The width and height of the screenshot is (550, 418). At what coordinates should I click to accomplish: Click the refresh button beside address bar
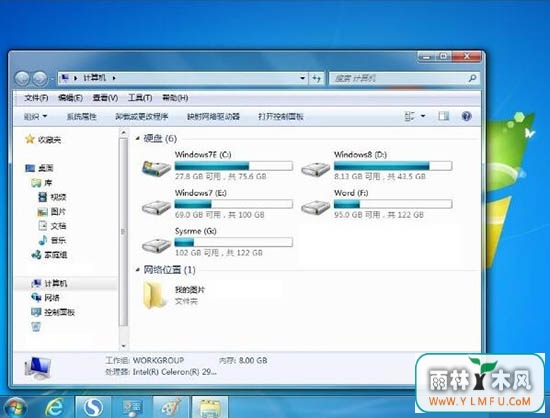coord(316,78)
